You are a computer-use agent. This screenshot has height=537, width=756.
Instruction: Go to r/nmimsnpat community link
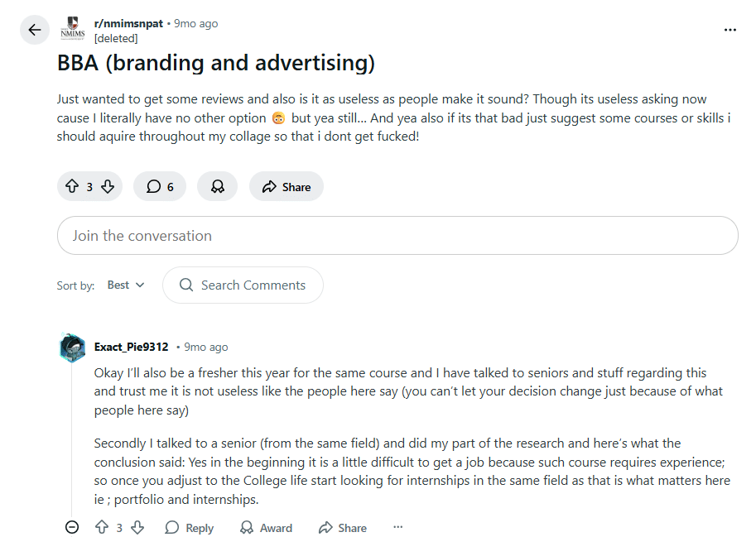128,23
